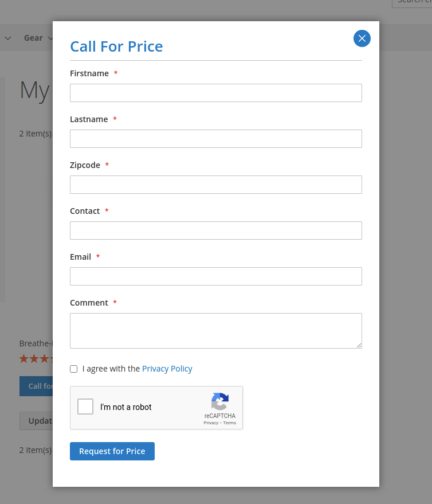The width and height of the screenshot is (432, 504).
Task: Expand the Gear menu dropdown
Action: [x=50, y=38]
